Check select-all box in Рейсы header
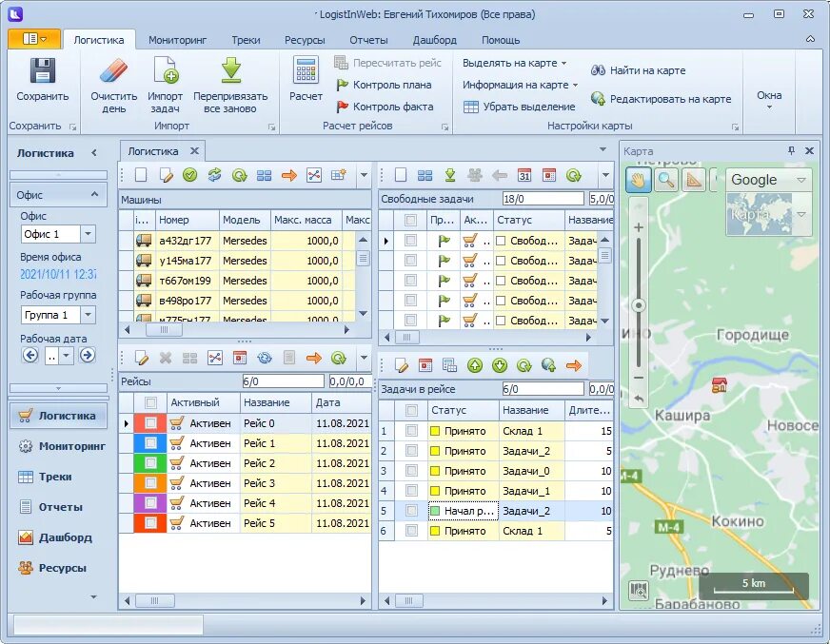Viewport: 830px width, 644px height. click(150, 402)
